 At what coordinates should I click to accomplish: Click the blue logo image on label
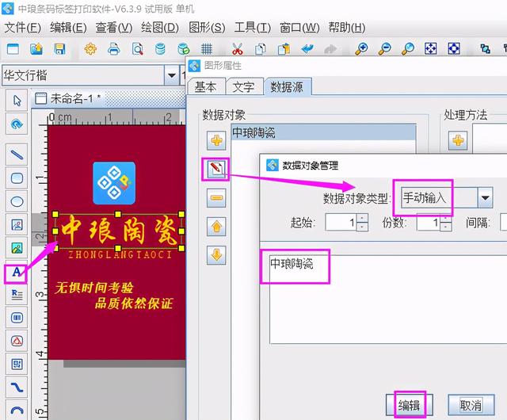pos(114,183)
